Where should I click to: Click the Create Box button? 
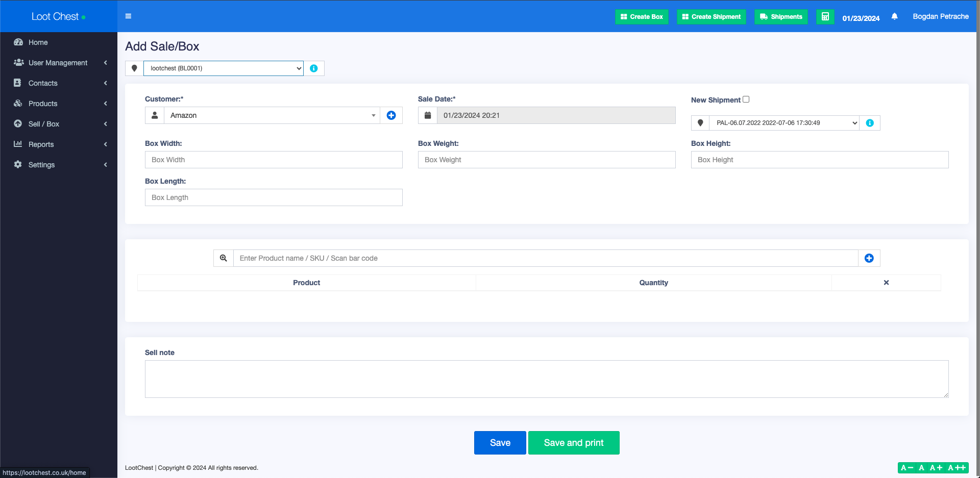coord(642,17)
